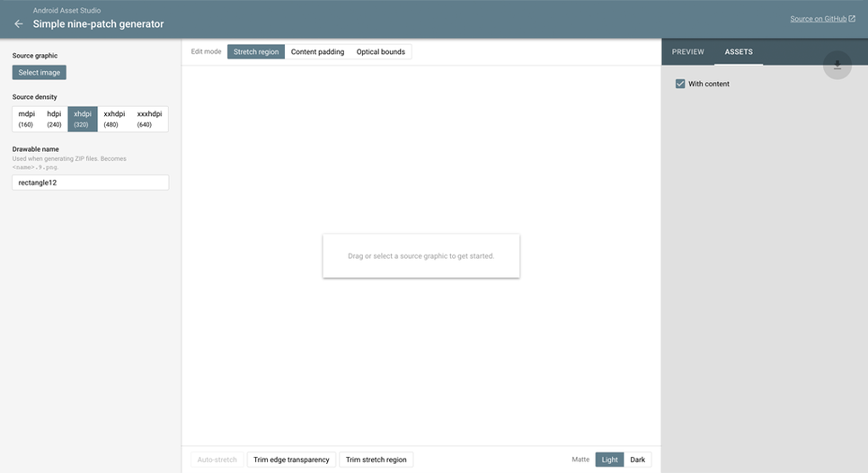Screen dimensions: 868x473
Task: Select hdpi source density
Action: 54,119
